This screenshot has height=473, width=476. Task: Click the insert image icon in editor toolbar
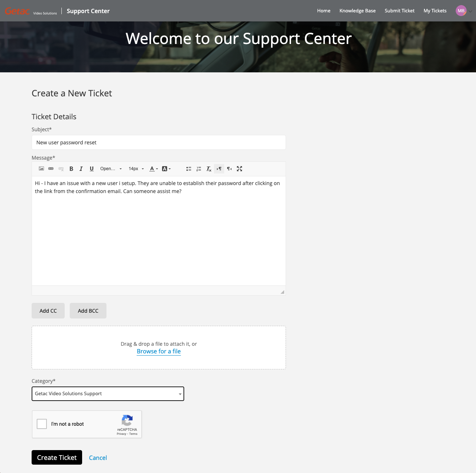41,169
